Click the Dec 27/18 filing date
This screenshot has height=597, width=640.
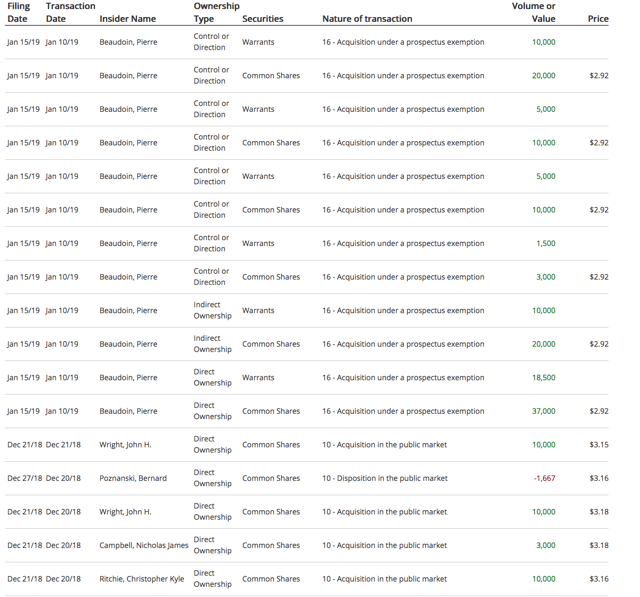tap(24, 478)
